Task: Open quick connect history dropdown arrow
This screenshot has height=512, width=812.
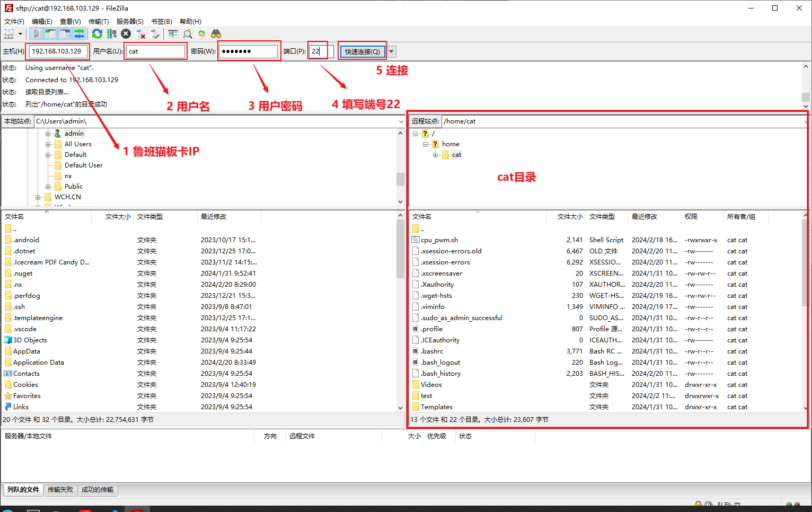Action: (392, 51)
